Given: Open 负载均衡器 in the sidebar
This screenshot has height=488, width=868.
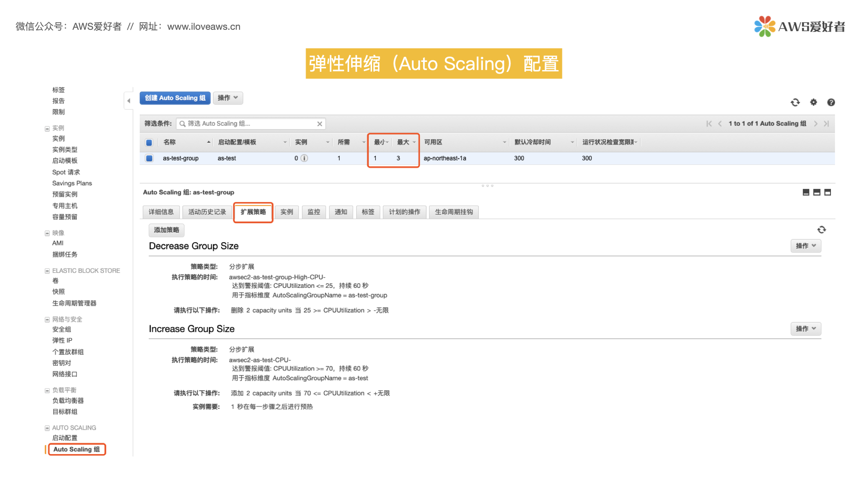Looking at the screenshot, I should point(68,401).
